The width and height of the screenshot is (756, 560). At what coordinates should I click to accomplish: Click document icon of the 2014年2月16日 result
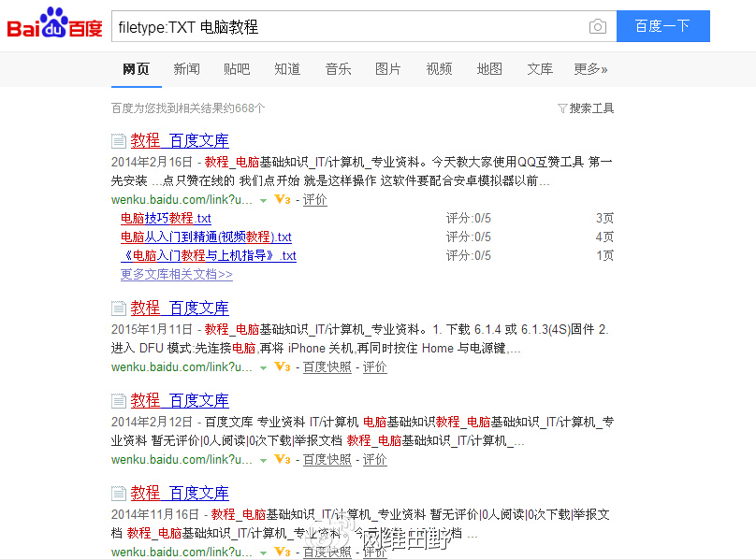119,141
